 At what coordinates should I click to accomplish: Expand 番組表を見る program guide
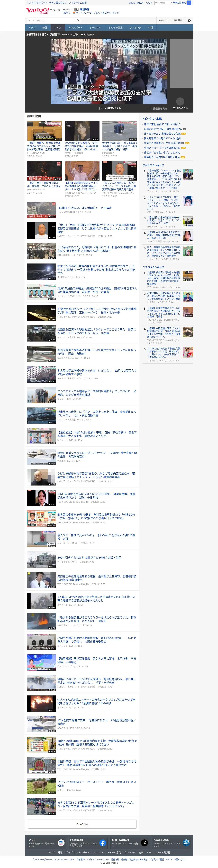[x=158, y=108]
